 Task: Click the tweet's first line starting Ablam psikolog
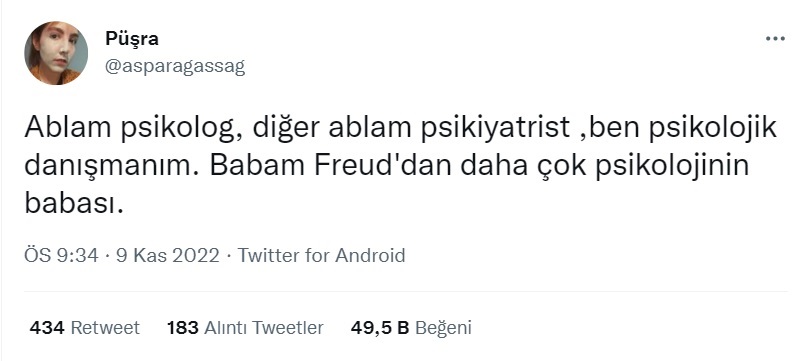click(x=400, y=128)
